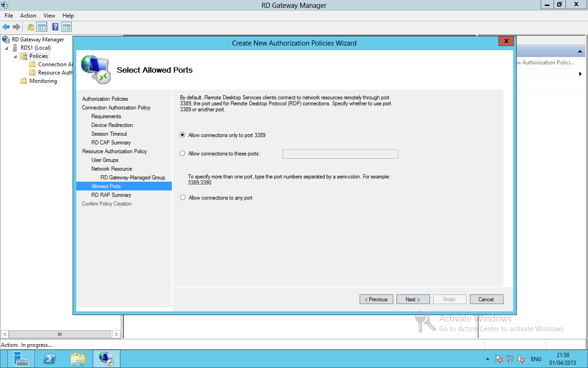Click the app icon in title bar
Image resolution: width=588 pixels, height=368 pixels.
click(x=5, y=5)
